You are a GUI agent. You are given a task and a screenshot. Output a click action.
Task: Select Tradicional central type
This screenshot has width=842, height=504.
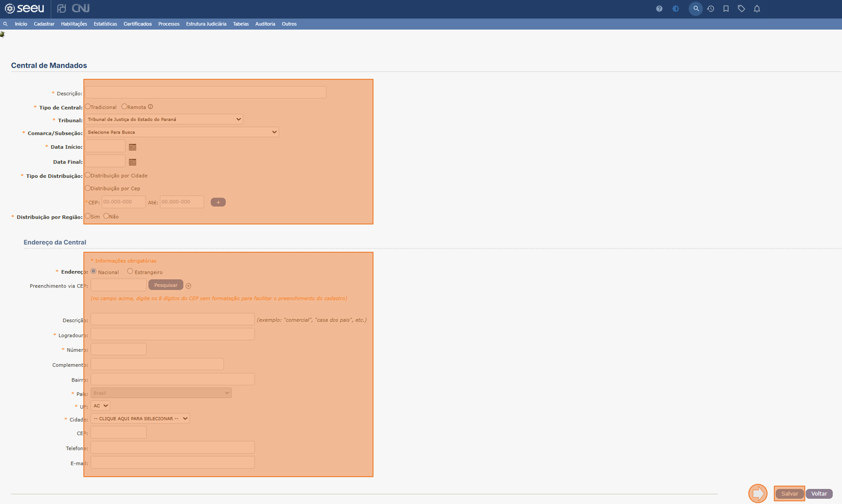pyautogui.click(x=88, y=107)
